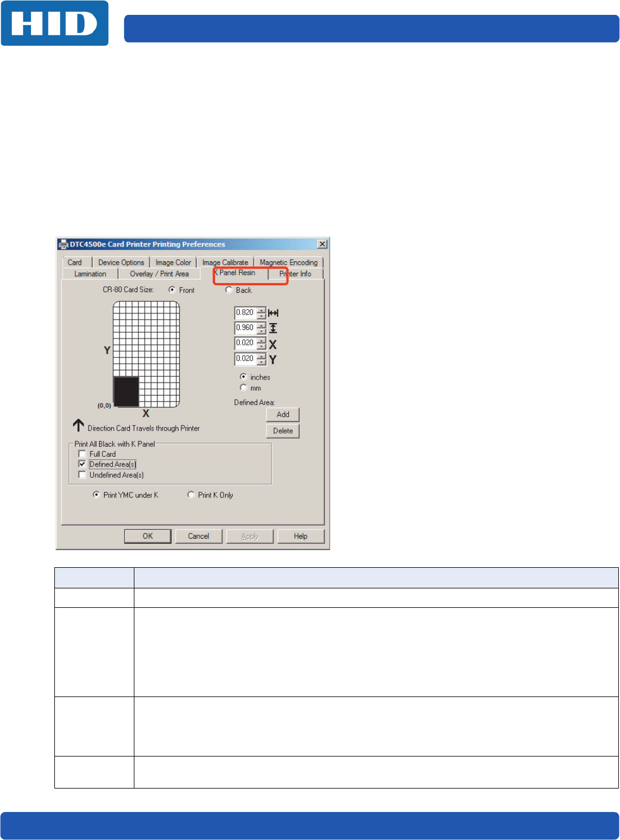Click the width field showing 0.820
The width and height of the screenshot is (620, 840).
click(x=245, y=313)
